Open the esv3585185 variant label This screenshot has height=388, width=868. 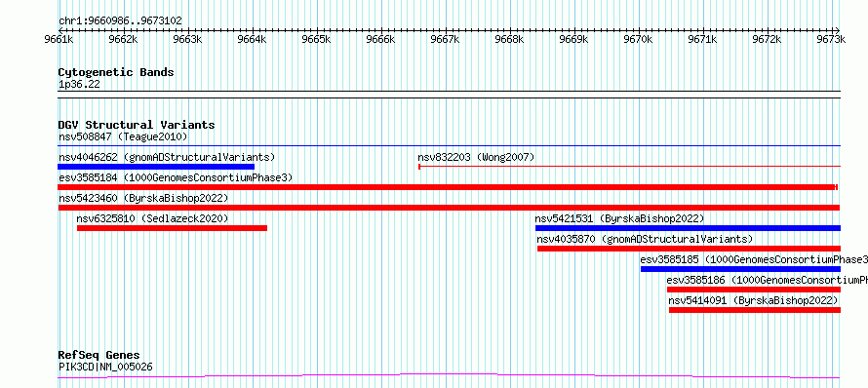click(x=754, y=259)
